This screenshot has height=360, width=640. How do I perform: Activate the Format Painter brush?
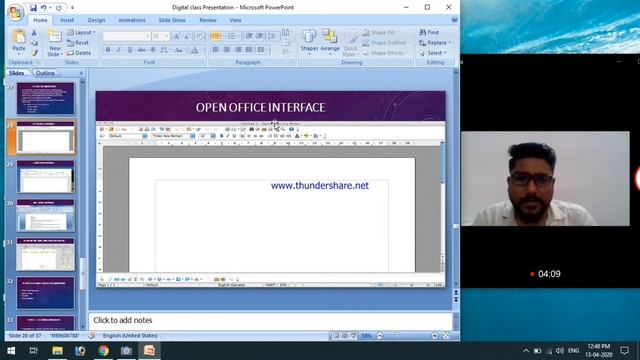[x=34, y=53]
